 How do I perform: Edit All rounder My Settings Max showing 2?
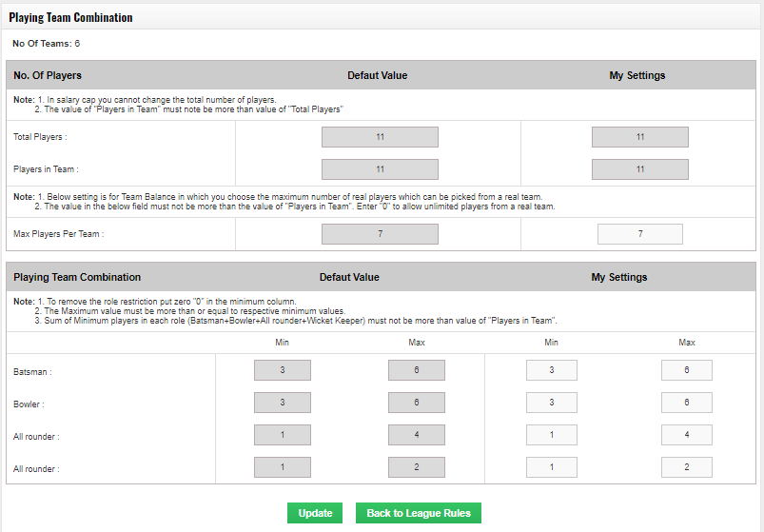pyautogui.click(x=687, y=467)
